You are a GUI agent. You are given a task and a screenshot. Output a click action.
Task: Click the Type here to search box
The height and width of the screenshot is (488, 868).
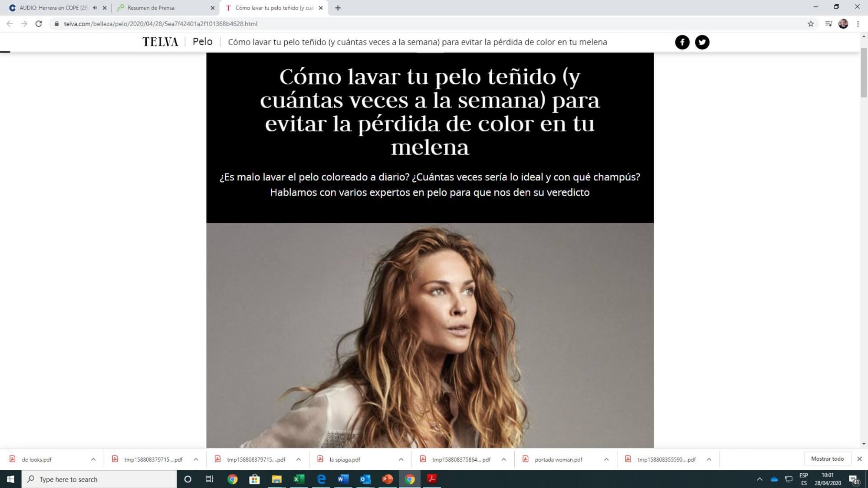[x=99, y=479]
